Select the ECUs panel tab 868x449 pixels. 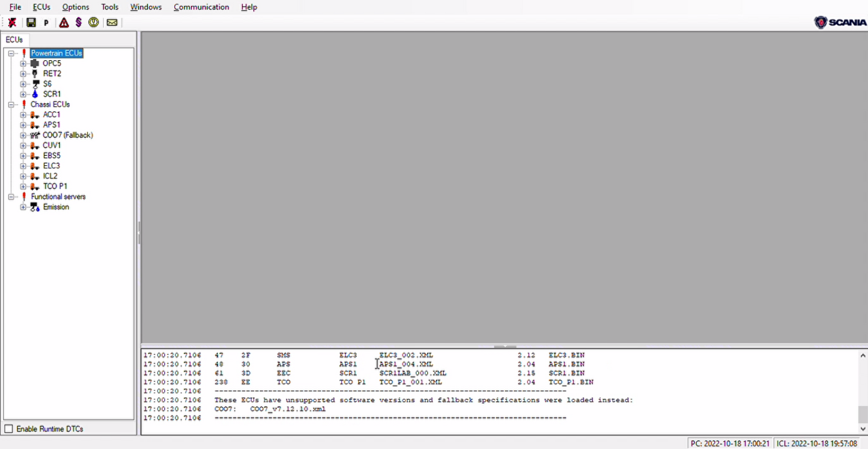[14, 40]
